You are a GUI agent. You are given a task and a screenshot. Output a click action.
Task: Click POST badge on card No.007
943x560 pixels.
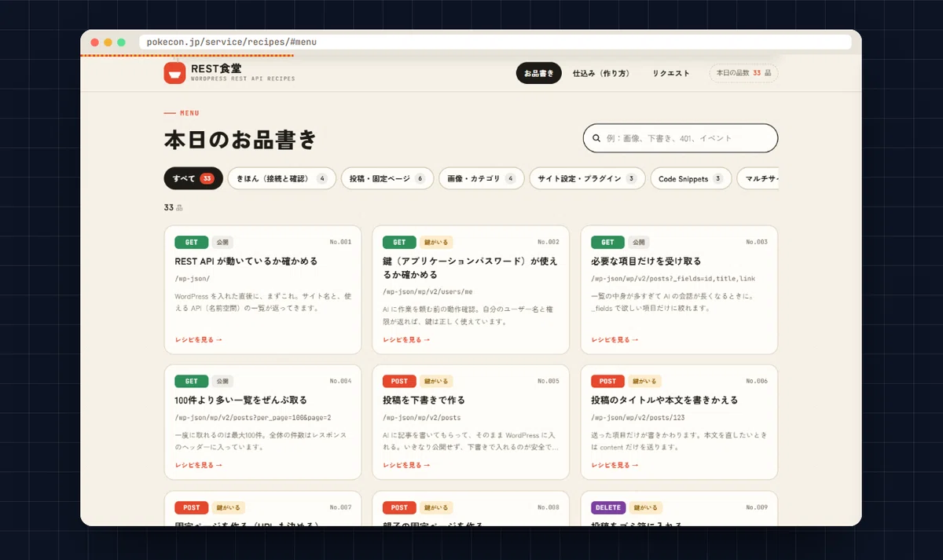click(x=191, y=507)
